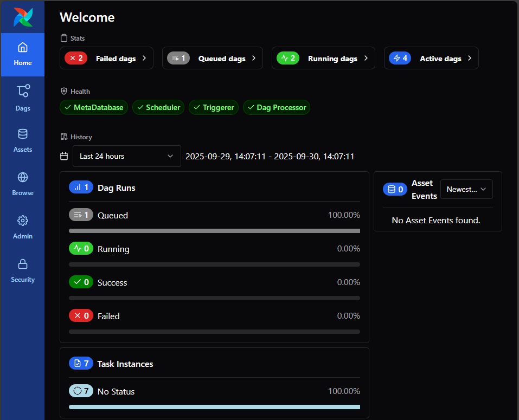The width and height of the screenshot is (519, 420).
Task: View the Active dags list
Action: pyautogui.click(x=431, y=58)
